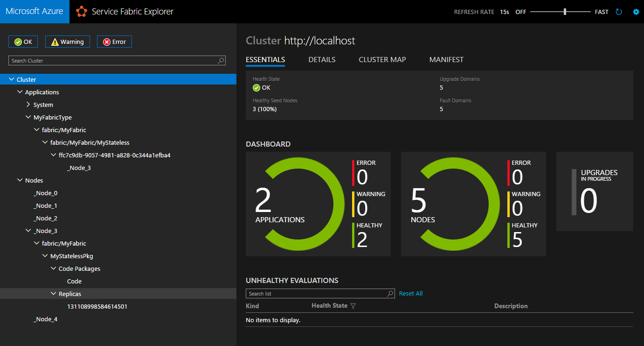Toggle the OK health filter button
The width and height of the screenshot is (644, 346).
(23, 42)
